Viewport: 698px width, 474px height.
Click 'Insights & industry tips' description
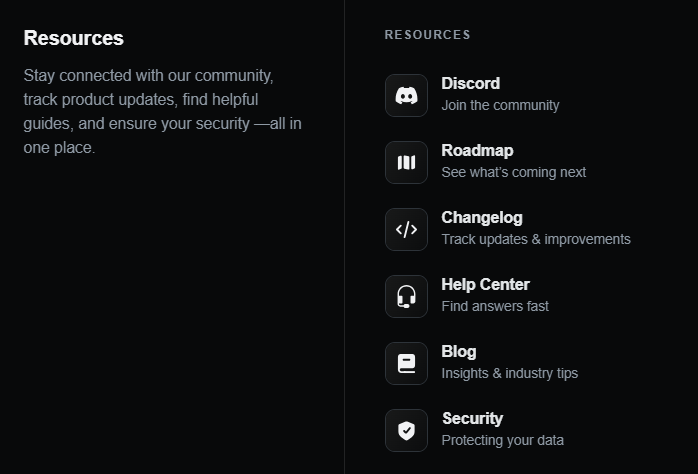click(x=509, y=374)
